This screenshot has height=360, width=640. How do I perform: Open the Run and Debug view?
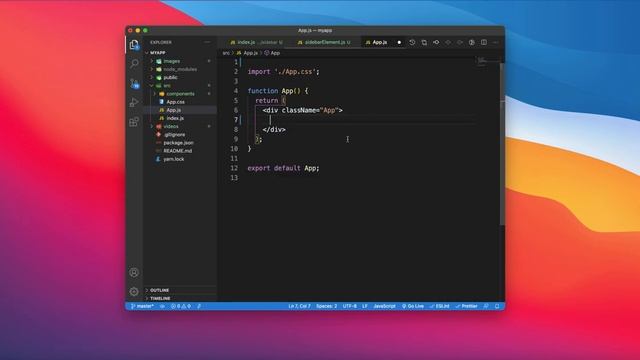(x=134, y=102)
